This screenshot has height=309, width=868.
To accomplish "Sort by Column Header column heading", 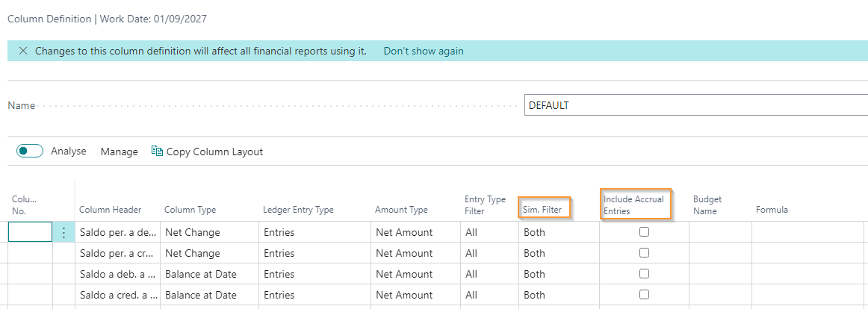I will coord(110,210).
